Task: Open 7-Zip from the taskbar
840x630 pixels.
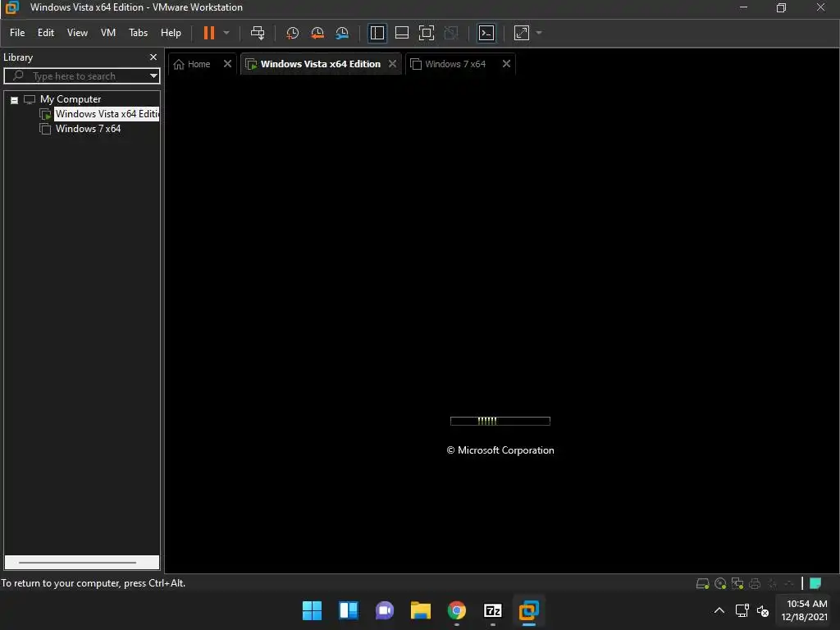Action: [x=493, y=610]
